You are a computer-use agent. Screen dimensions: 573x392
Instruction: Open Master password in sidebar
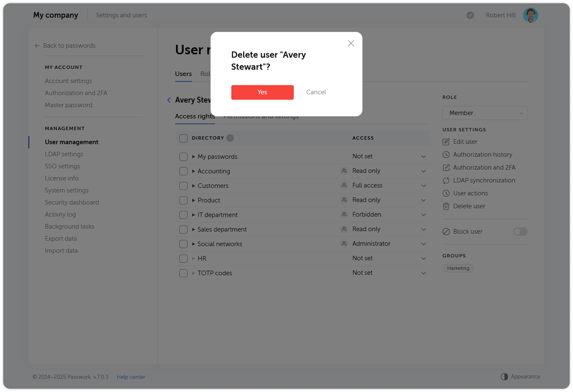pos(69,105)
